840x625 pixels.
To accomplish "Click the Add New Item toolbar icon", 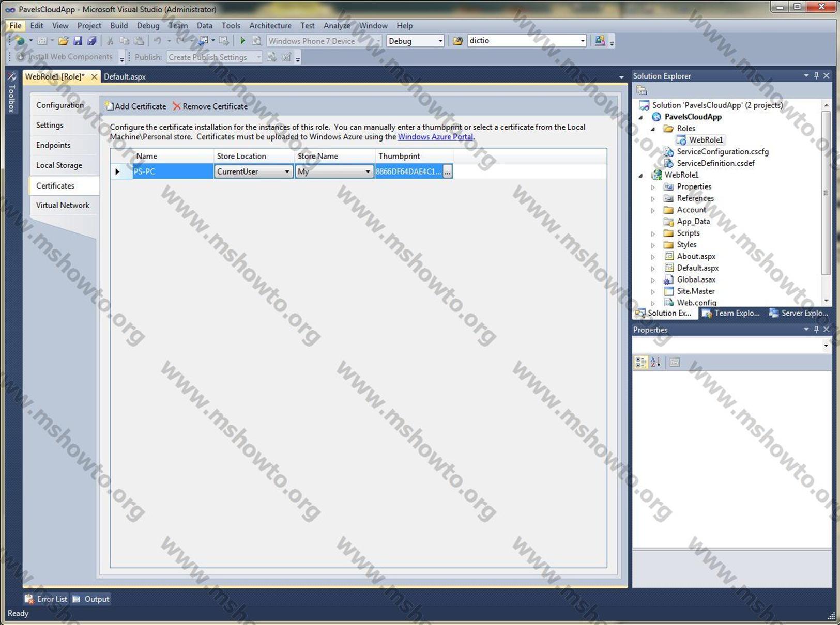I will pos(42,41).
